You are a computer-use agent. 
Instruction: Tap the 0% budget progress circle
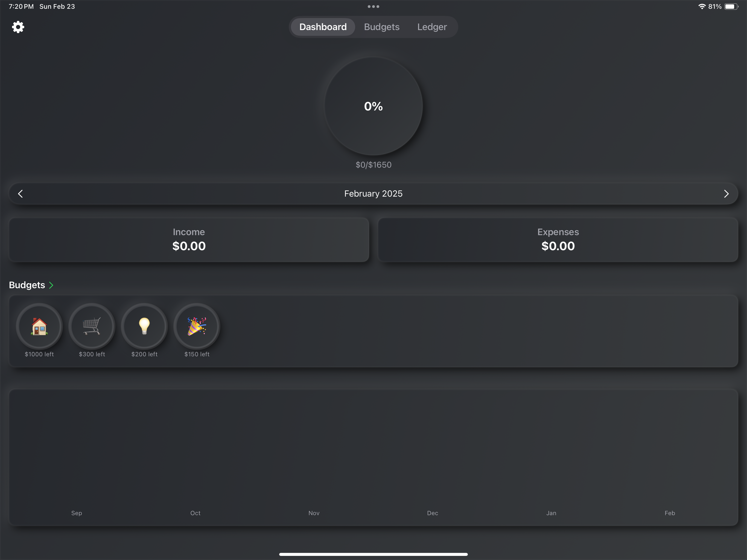[x=373, y=106]
